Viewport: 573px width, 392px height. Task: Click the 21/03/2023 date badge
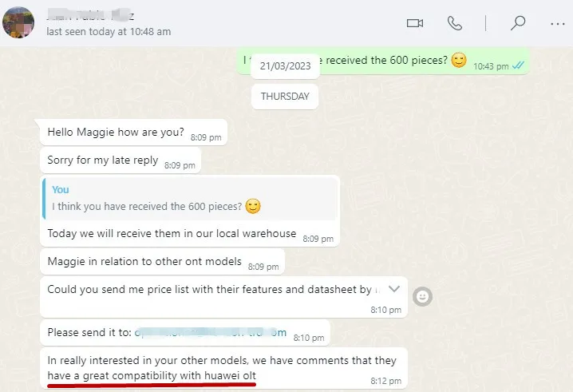(x=285, y=66)
